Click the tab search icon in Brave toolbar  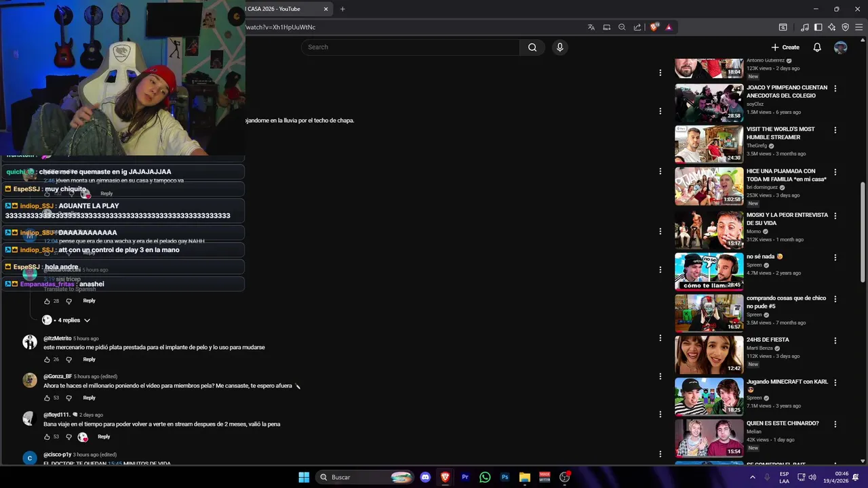783,27
